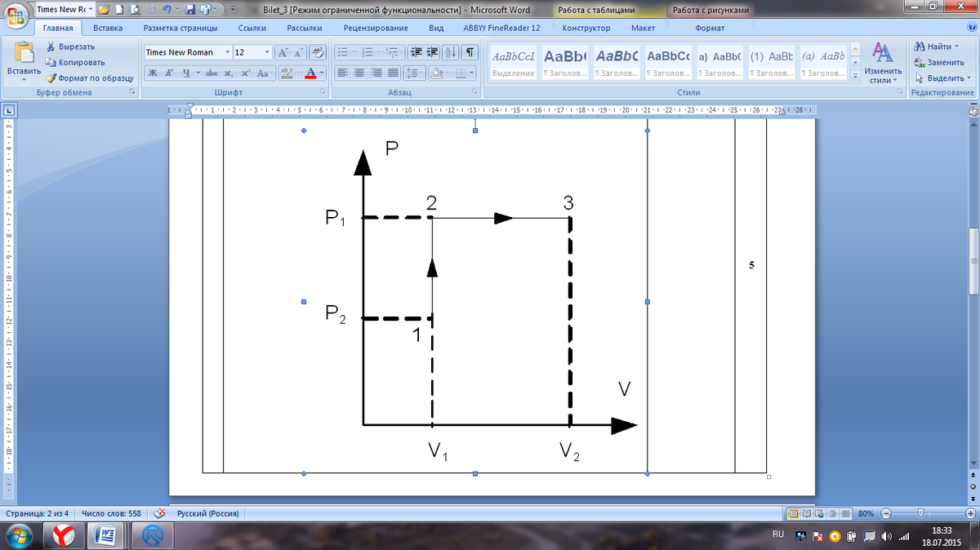Viewport: 980px width, 550px height.
Task: Toggle bold (Ж) formatting
Action: point(153,73)
